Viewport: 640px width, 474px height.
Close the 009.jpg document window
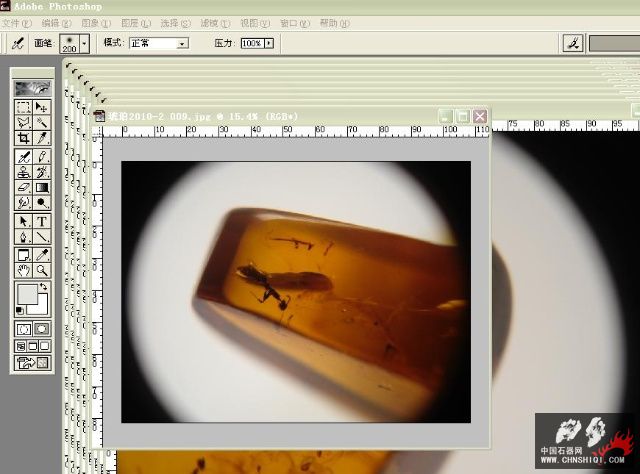tap(480, 117)
